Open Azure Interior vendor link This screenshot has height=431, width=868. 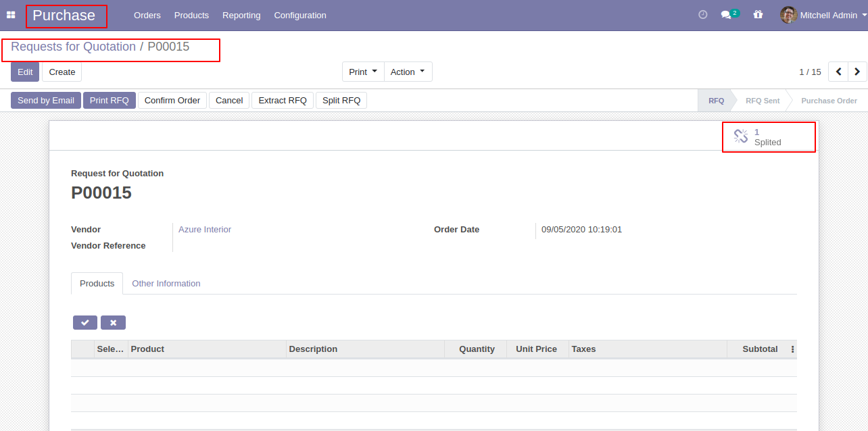pos(205,230)
